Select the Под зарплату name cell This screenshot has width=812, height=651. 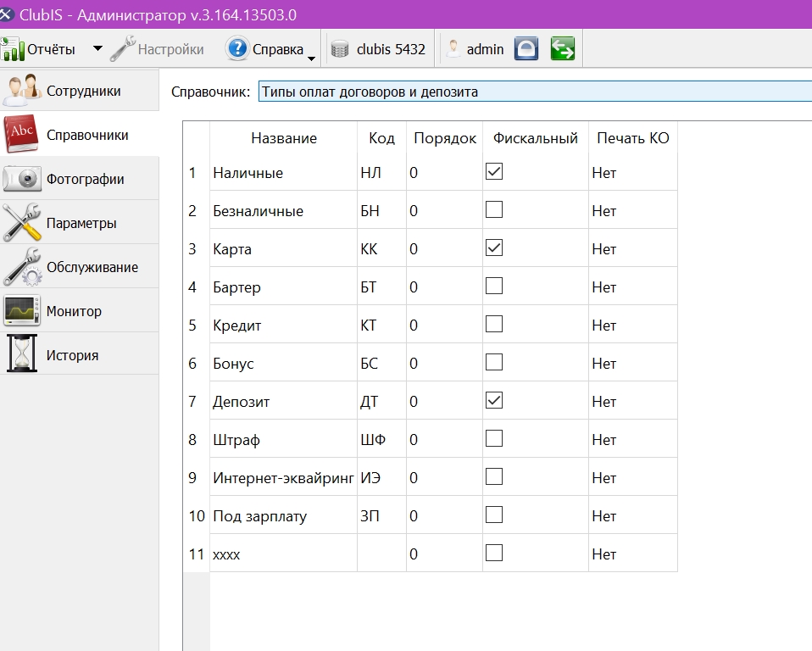[x=283, y=515]
